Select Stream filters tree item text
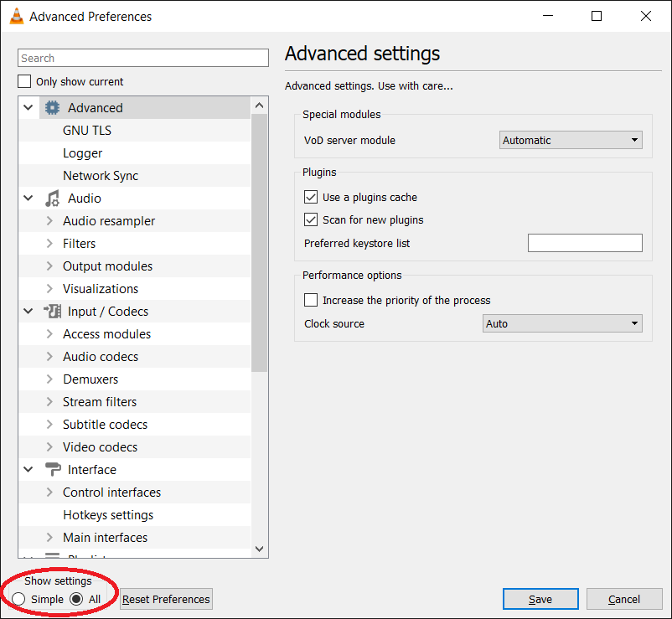This screenshot has width=672, height=619. 100,402
